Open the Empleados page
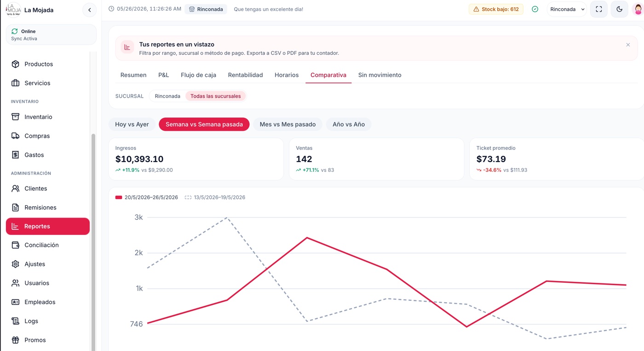644x351 pixels. [x=48, y=302]
